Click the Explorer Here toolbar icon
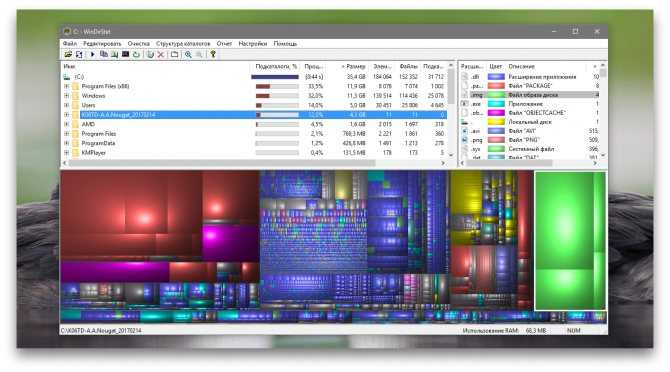The image size is (670, 372). 115,54
